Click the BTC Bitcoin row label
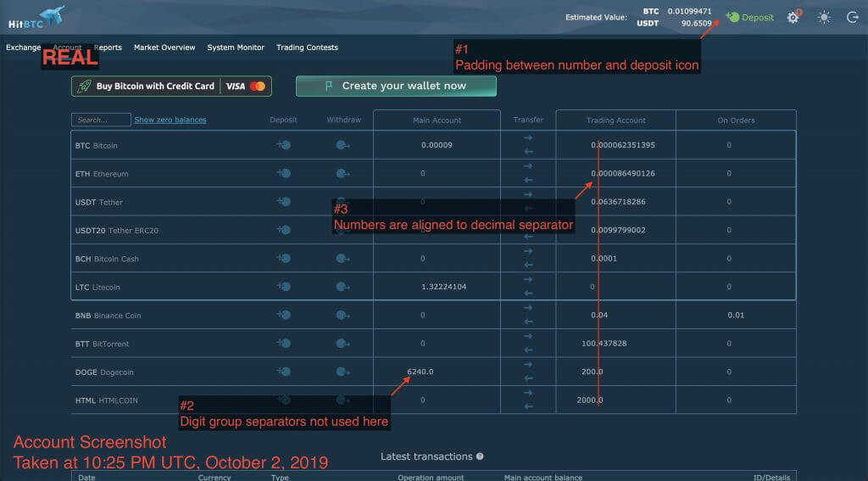Image resolution: width=868 pixels, height=481 pixels. coord(97,146)
